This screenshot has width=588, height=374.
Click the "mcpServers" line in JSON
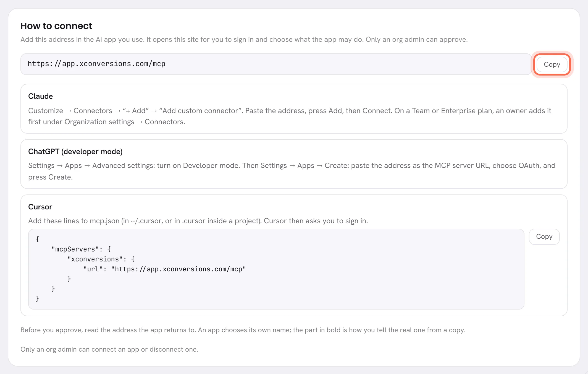pyautogui.click(x=81, y=249)
